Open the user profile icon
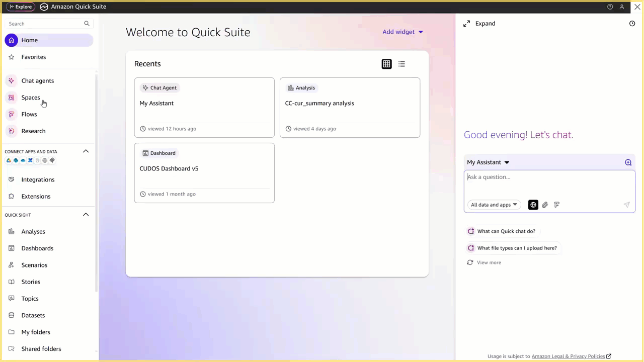The image size is (644, 362). [x=622, y=7]
